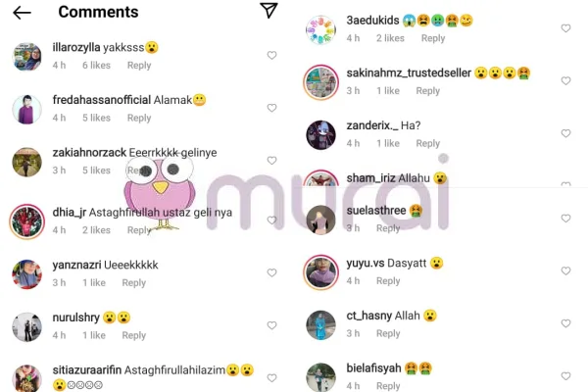Viewport: 588px width, 392px height.
Task: Open yuyu.vs story ring avatar
Action: point(321,272)
